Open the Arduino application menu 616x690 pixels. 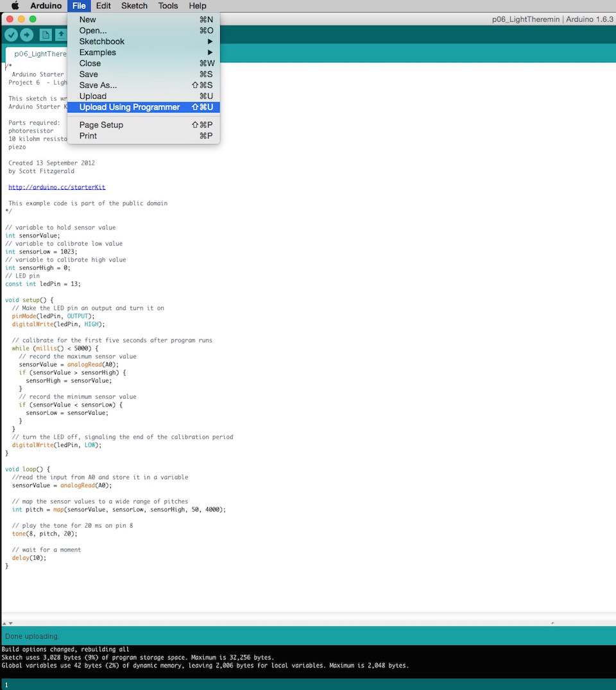pyautogui.click(x=46, y=6)
